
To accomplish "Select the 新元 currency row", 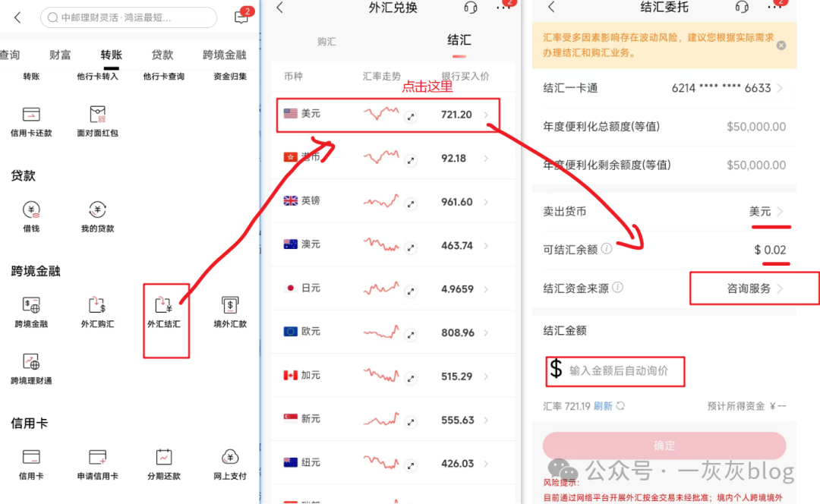I will click(393, 420).
